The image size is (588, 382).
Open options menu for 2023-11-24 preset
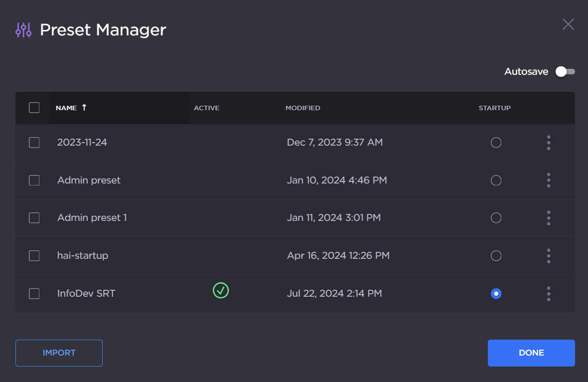[548, 143]
